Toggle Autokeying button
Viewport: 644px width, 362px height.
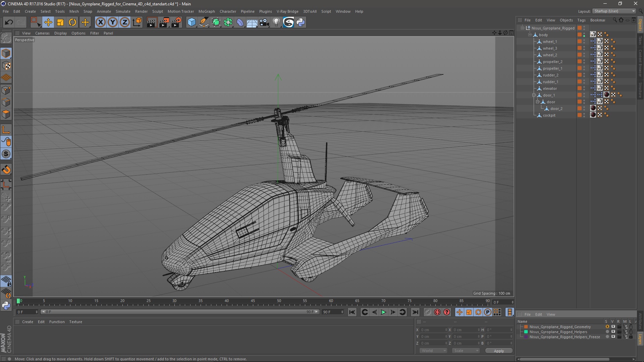pos(437,312)
